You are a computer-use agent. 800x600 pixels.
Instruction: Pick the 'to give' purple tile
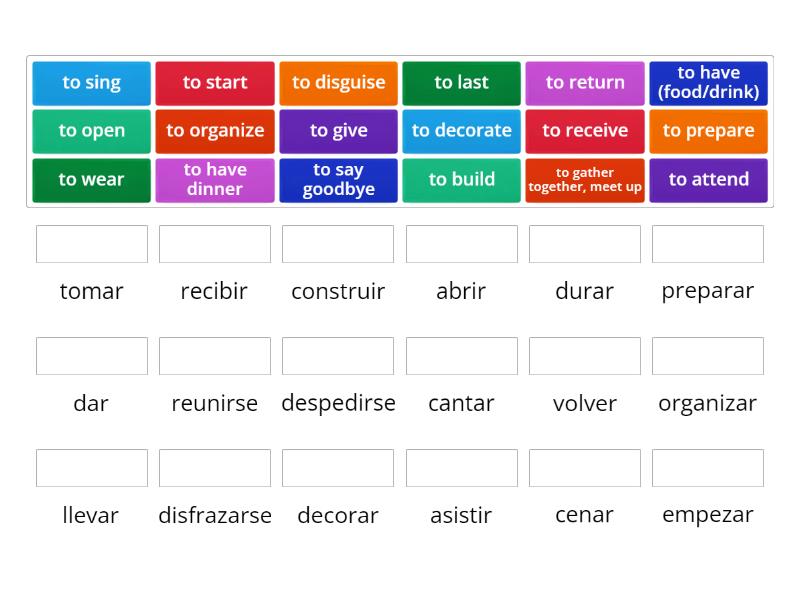pyautogui.click(x=338, y=131)
